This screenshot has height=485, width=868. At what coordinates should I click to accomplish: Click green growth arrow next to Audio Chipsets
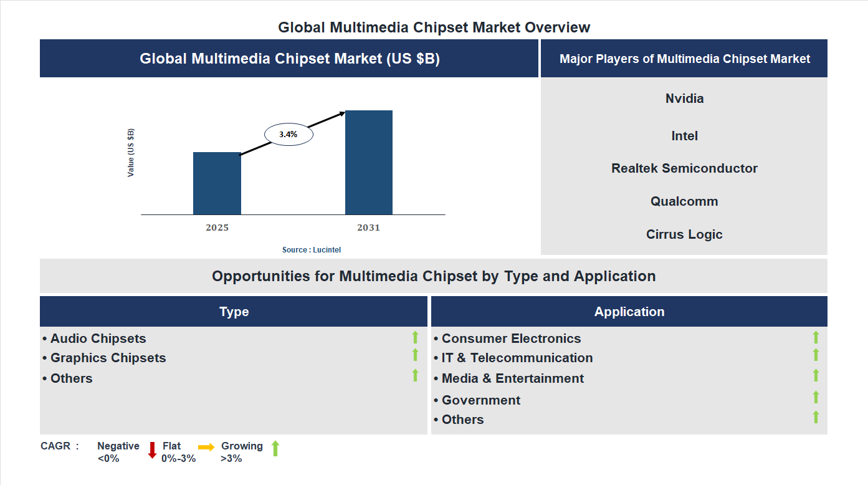[416, 338]
